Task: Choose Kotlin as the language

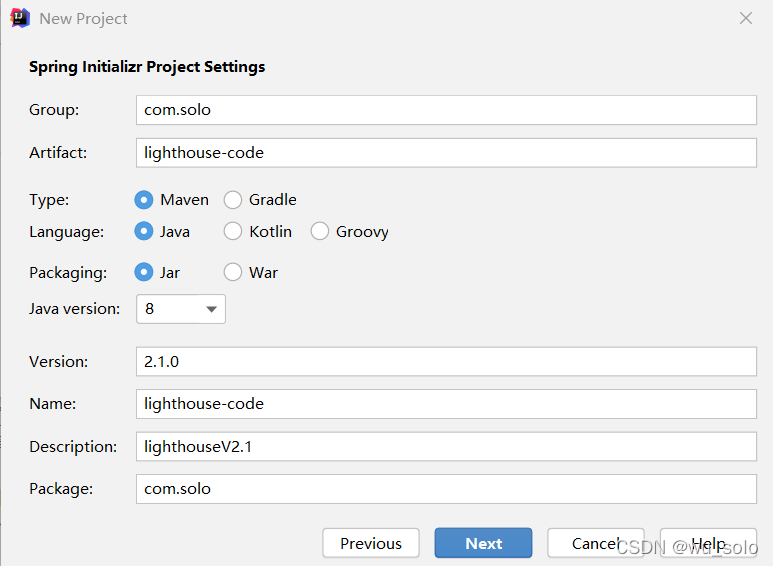Action: [233, 232]
